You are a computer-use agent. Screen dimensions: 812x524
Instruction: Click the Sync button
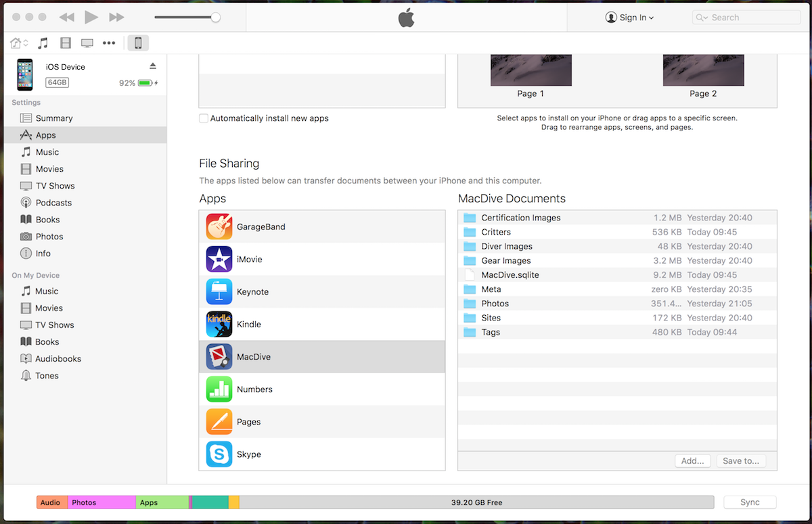pos(750,502)
